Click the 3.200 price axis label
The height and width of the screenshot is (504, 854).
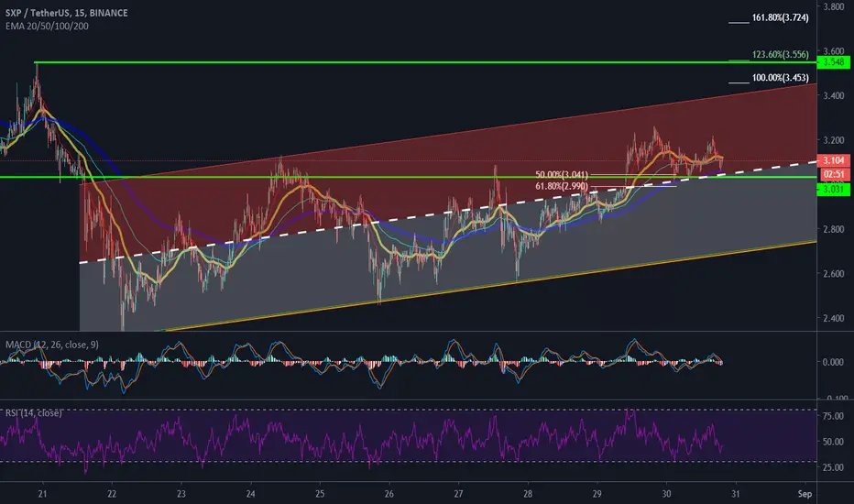tap(833, 140)
